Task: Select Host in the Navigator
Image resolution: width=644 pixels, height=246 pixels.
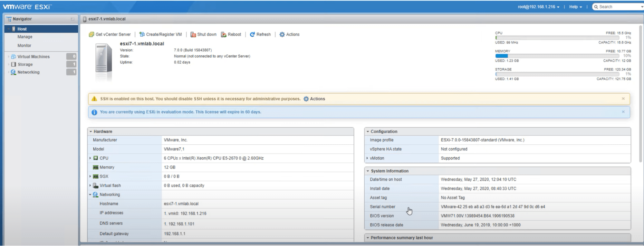Action: click(x=41, y=29)
